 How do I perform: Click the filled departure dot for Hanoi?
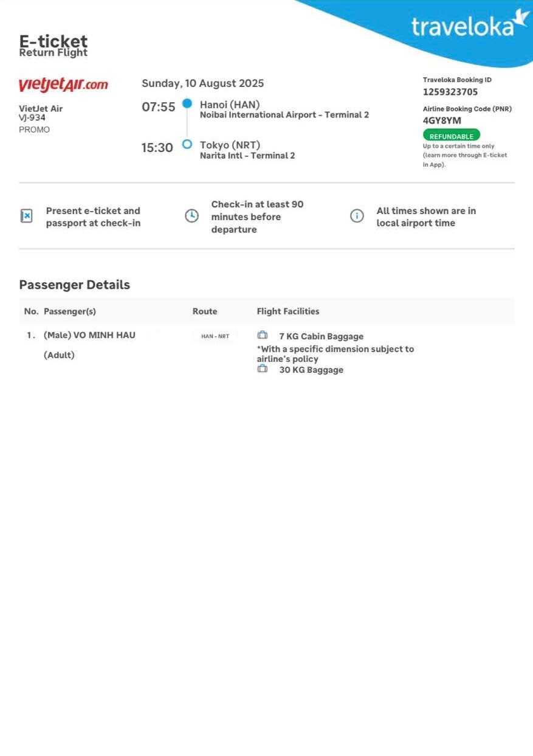coord(187,103)
